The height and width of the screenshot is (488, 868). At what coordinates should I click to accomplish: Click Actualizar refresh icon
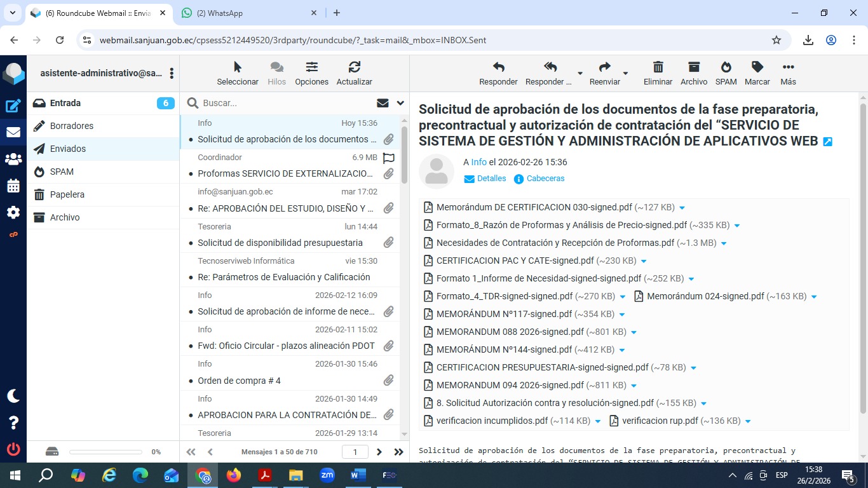[354, 67]
